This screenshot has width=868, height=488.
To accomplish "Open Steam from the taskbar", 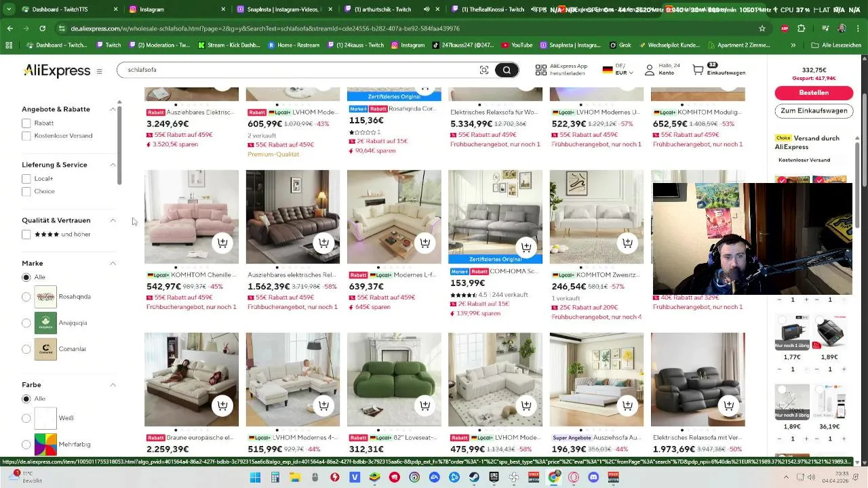I will (474, 477).
